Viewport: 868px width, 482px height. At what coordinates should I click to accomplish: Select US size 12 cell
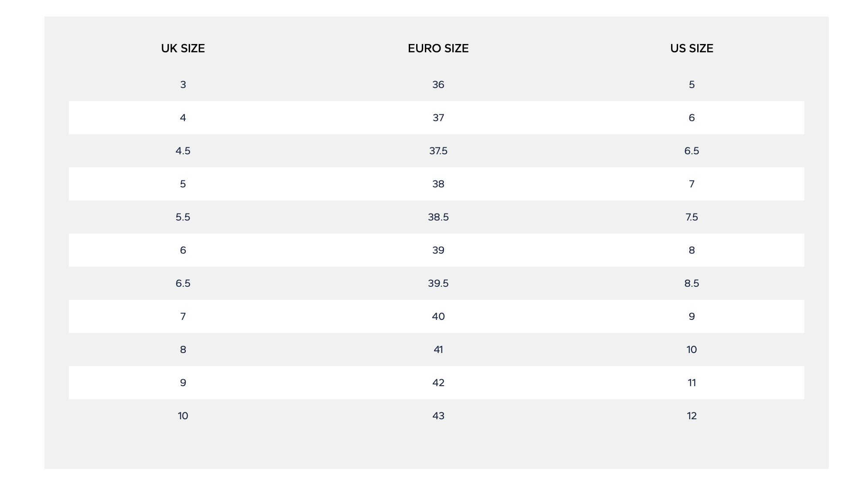(x=692, y=416)
